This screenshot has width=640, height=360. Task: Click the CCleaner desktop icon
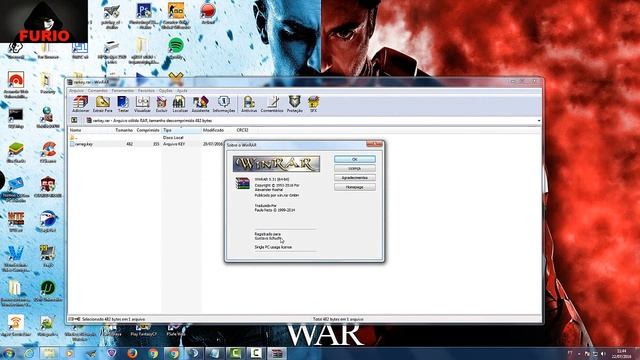[48, 152]
